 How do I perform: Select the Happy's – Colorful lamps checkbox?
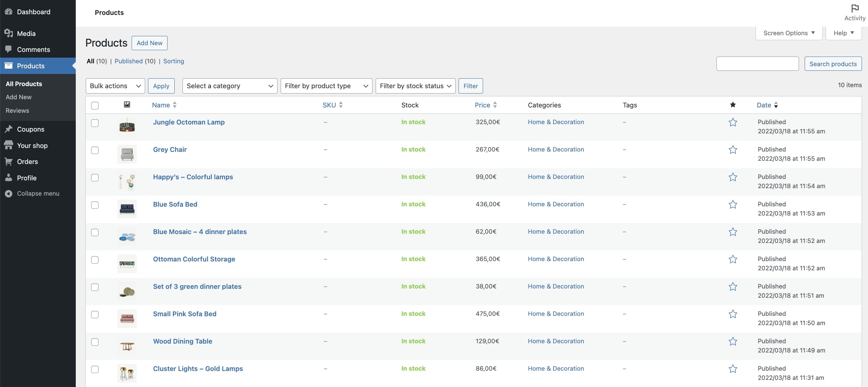95,178
